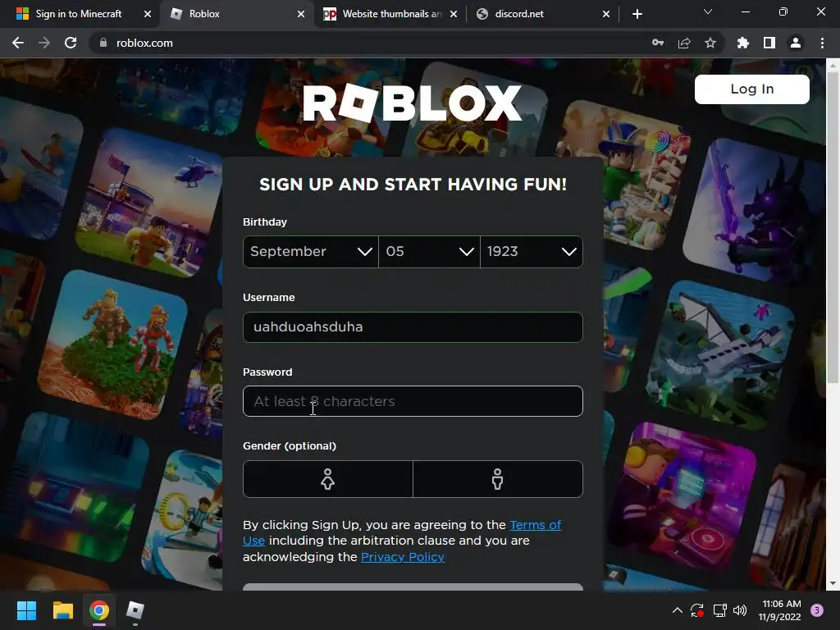
Task: Restore down the Chrome window
Action: (x=783, y=11)
